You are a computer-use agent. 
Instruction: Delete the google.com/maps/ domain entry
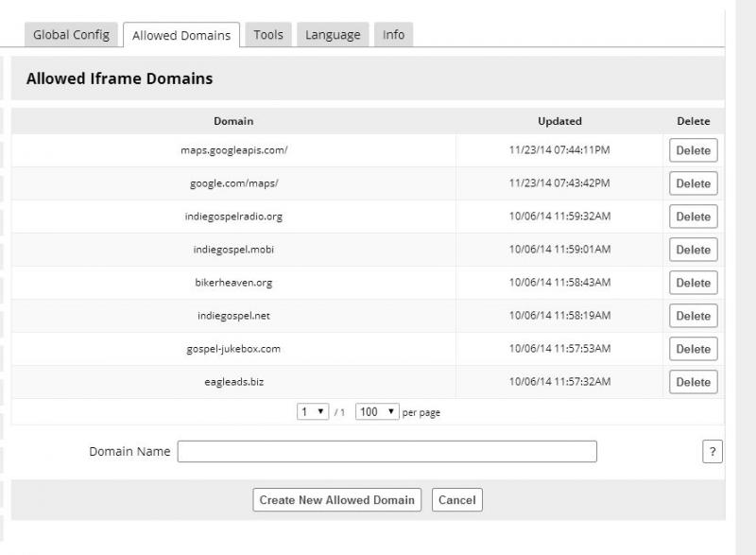(x=693, y=183)
